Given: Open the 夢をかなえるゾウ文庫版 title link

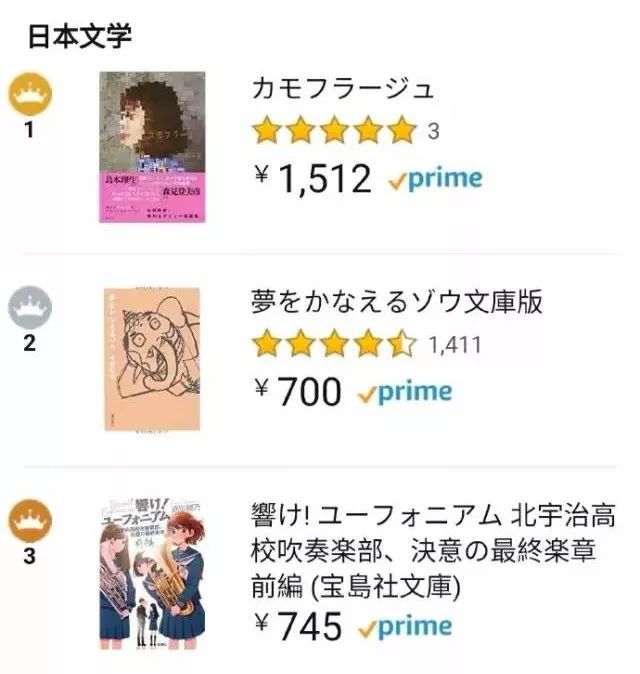Looking at the screenshot, I should (x=396, y=302).
